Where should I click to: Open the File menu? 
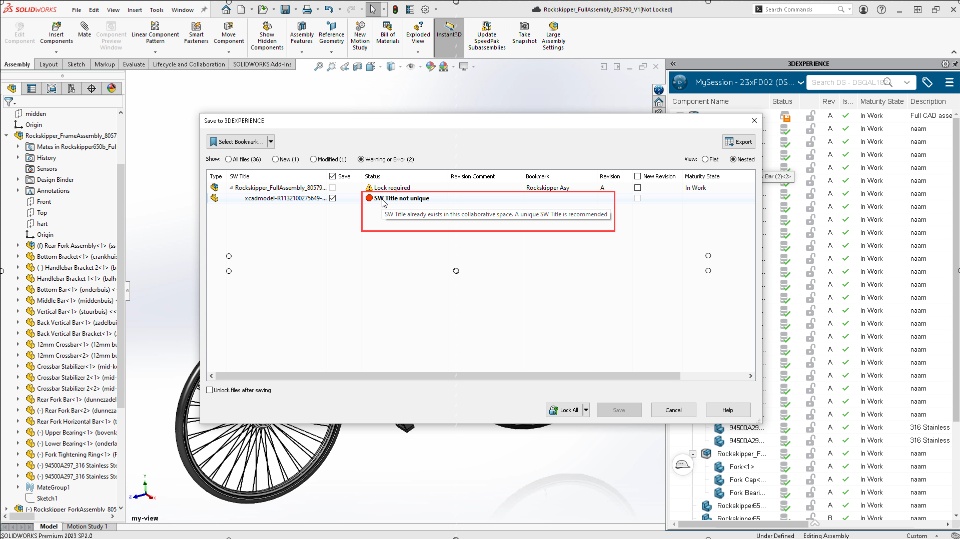click(76, 10)
